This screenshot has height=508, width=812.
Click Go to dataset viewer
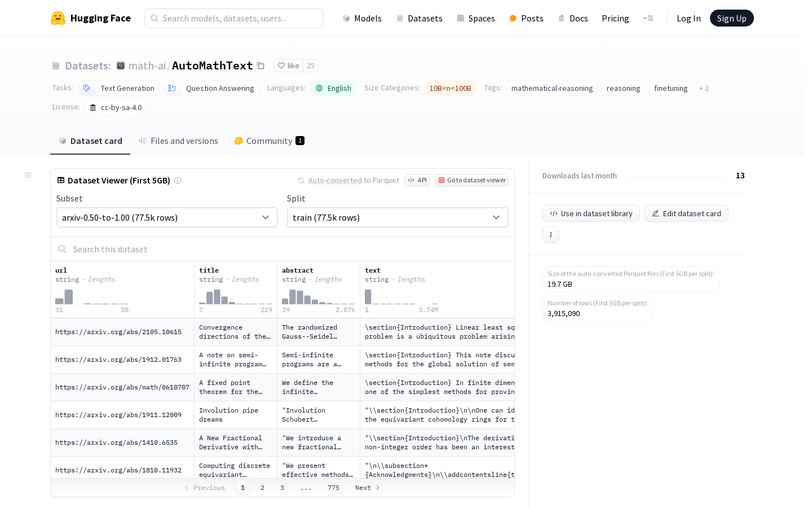click(x=472, y=180)
